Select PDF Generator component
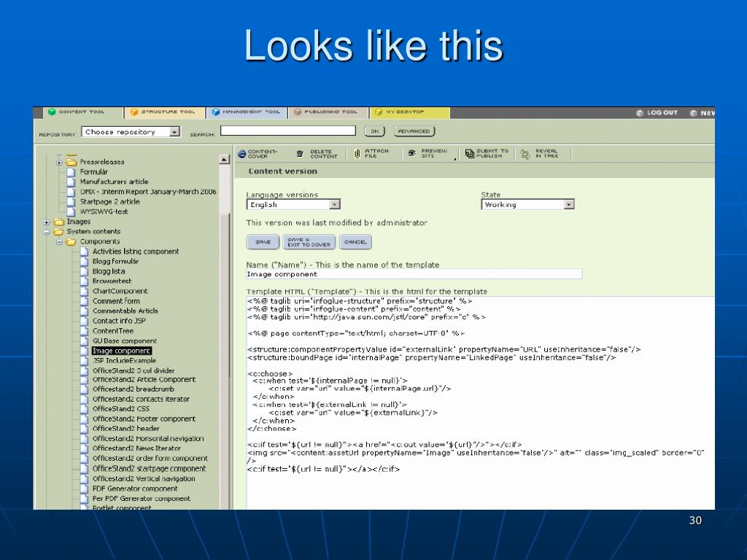747x560 pixels. 135,489
